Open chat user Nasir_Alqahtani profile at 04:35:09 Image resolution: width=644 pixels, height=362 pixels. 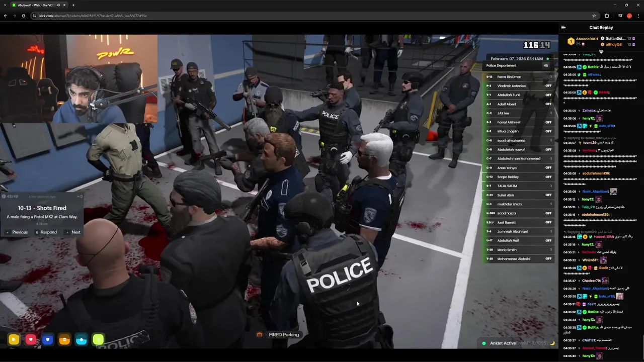(x=595, y=192)
